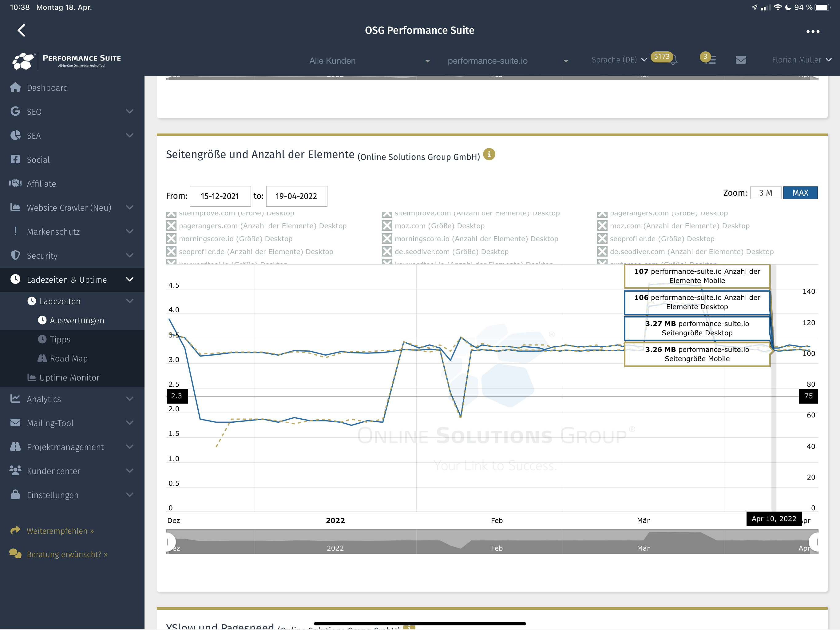Screen dimensions: 840x630
Task: Click the Affiliate handshake icon
Action: click(15, 183)
